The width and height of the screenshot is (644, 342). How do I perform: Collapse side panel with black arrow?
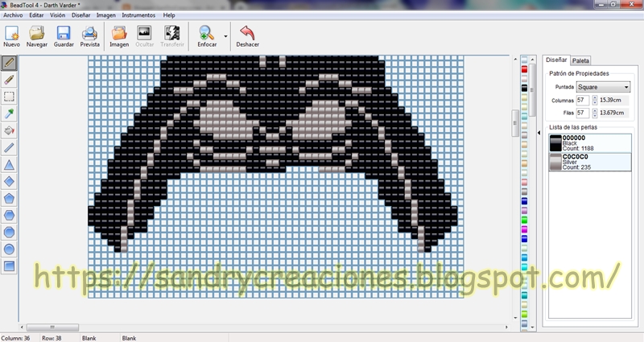539,133
